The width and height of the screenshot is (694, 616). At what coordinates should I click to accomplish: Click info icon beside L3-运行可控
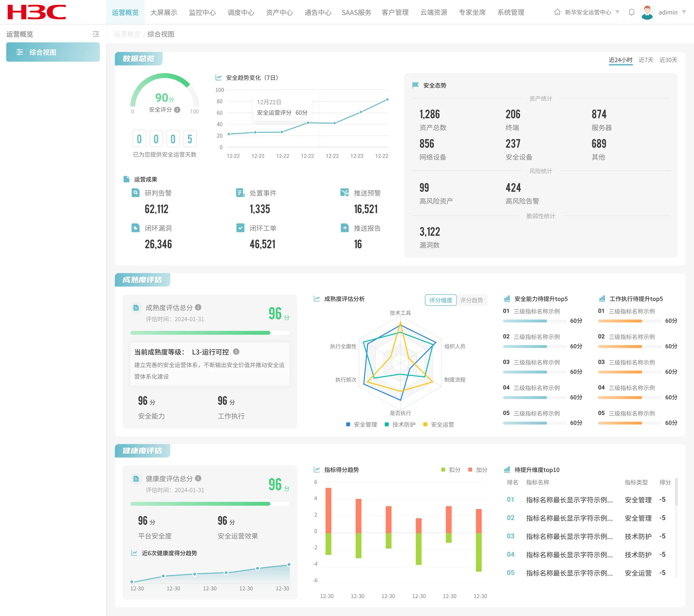pos(236,352)
